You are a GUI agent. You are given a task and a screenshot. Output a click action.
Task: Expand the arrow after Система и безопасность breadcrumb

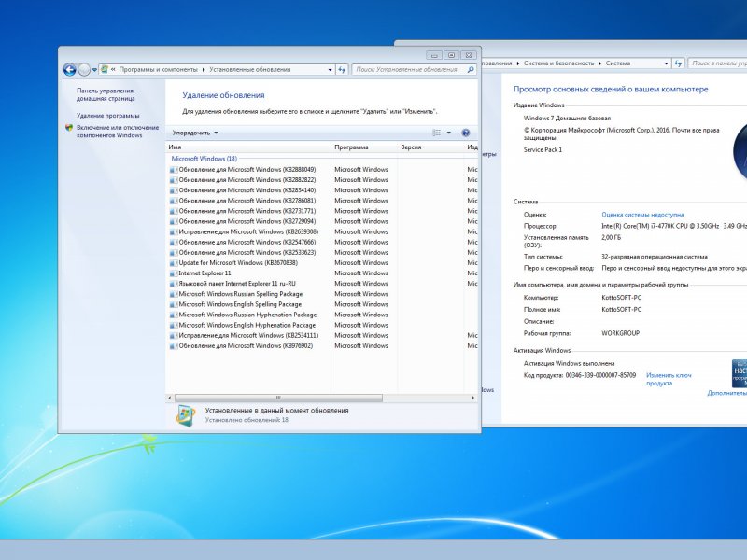pos(599,63)
